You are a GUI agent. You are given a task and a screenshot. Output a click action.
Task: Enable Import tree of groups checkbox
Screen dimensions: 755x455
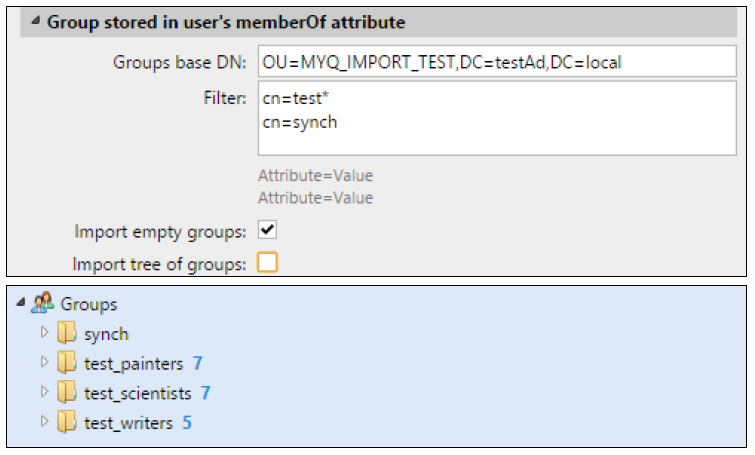click(267, 263)
